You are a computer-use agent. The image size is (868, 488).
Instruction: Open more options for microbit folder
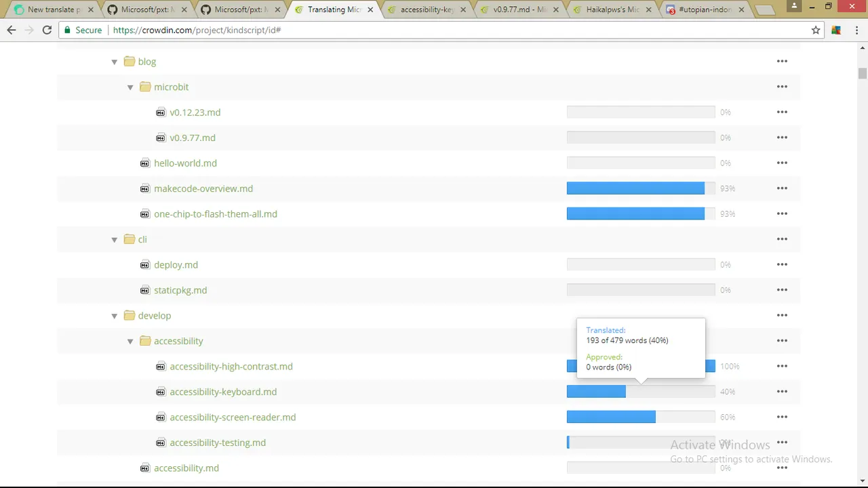coord(782,87)
